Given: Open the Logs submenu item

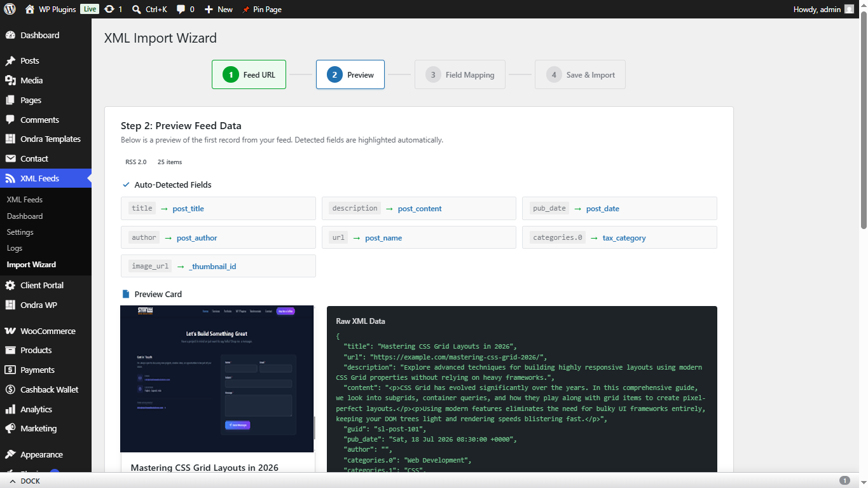Looking at the screenshot, I should pos(15,248).
